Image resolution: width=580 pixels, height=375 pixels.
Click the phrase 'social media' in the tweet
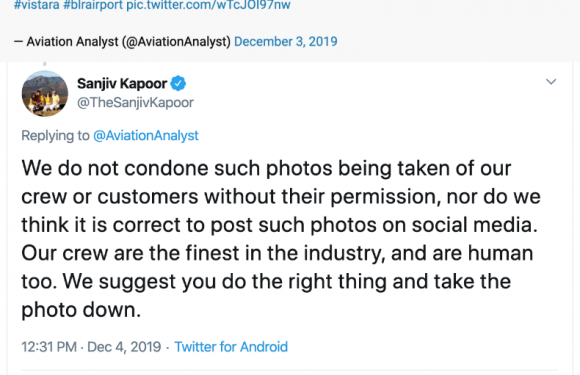click(x=472, y=225)
